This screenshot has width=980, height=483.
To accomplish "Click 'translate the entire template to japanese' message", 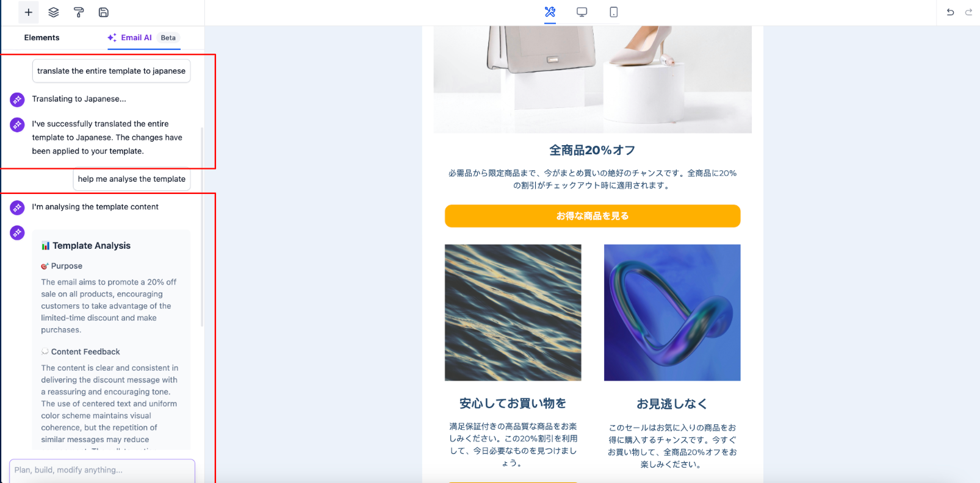I will coord(111,71).
